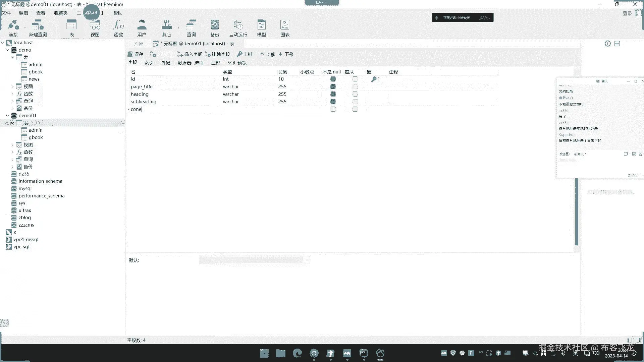Click the Insert Field button
Screen dimensions: 644x362
tap(190, 54)
